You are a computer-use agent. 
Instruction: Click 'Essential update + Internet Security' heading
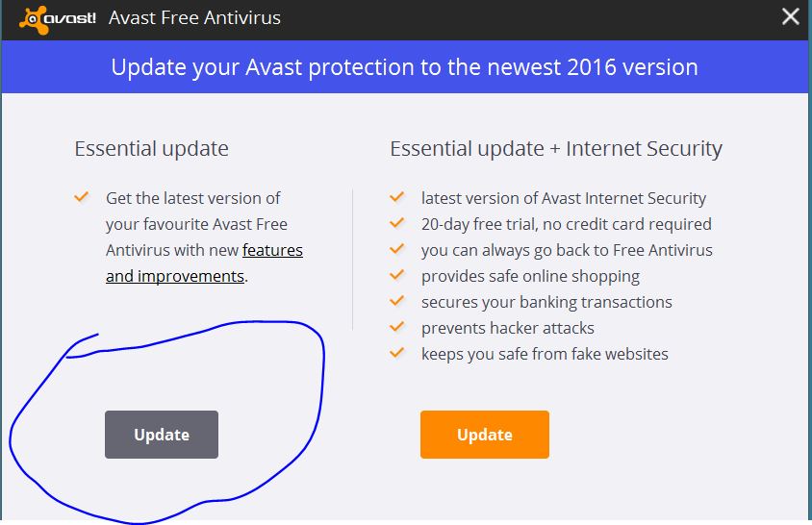(x=556, y=149)
